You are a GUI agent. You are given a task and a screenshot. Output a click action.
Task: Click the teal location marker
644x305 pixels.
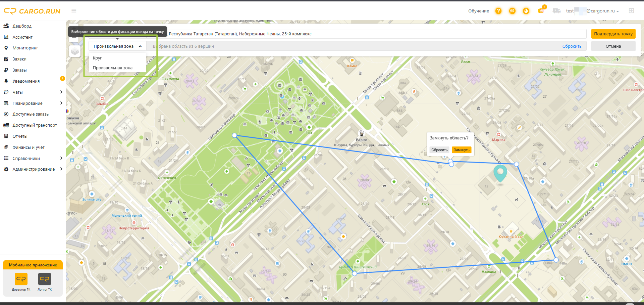[x=500, y=174]
